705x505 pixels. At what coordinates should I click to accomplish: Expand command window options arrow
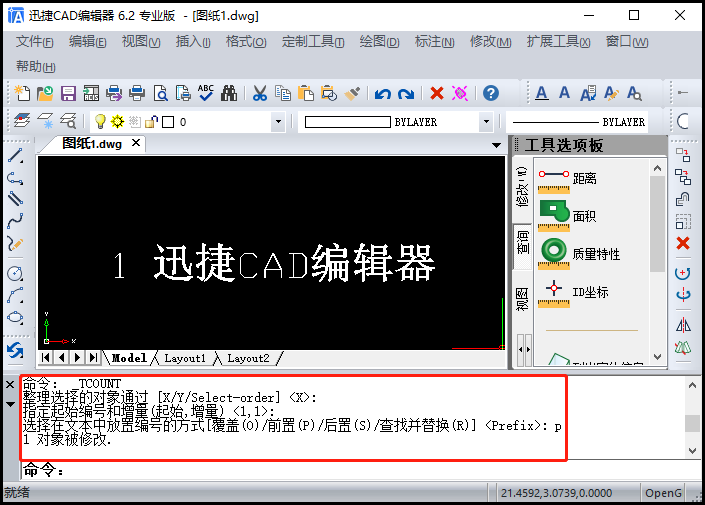click(x=10, y=404)
